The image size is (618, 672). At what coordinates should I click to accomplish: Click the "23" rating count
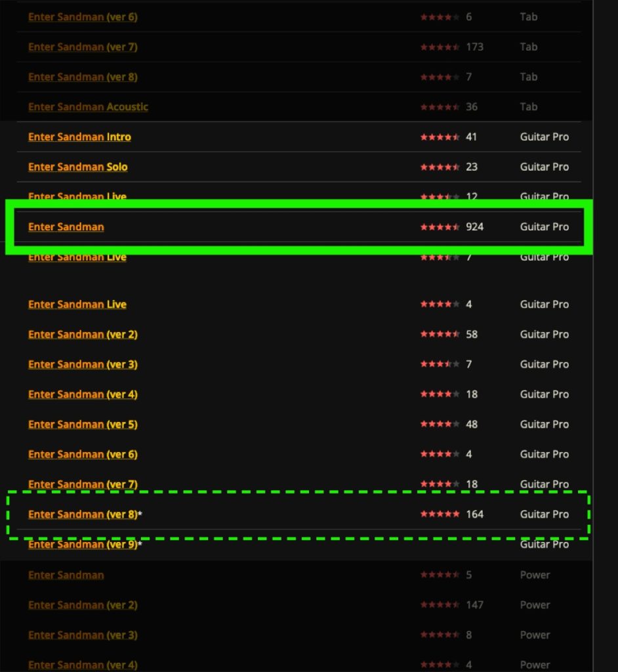pos(472,167)
